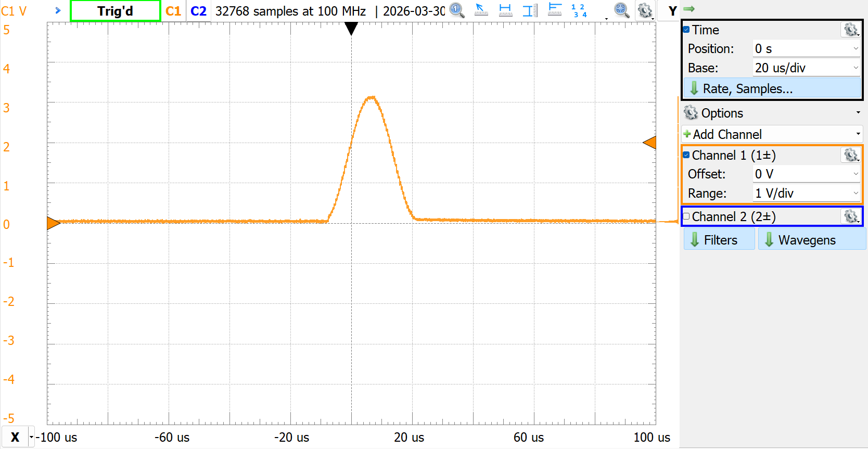Click the zoom-to-fit magnifier icon
This screenshot has width=868, height=449.
621,10
